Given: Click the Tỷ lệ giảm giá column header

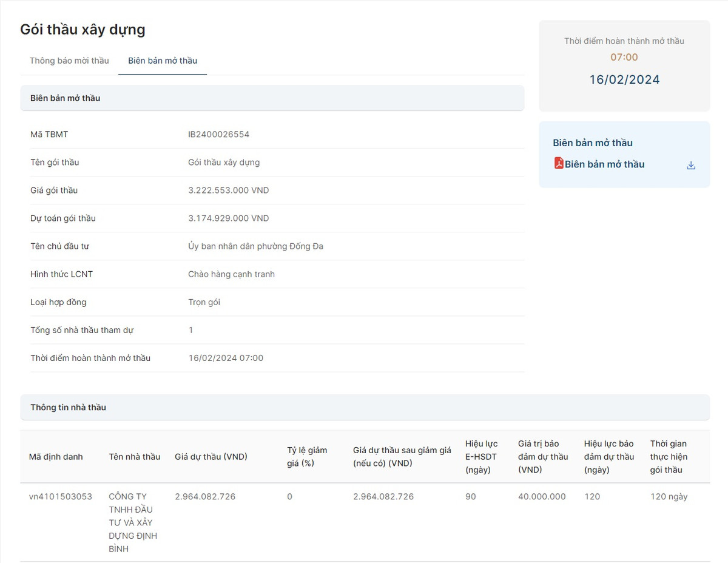Looking at the screenshot, I should 307,457.
